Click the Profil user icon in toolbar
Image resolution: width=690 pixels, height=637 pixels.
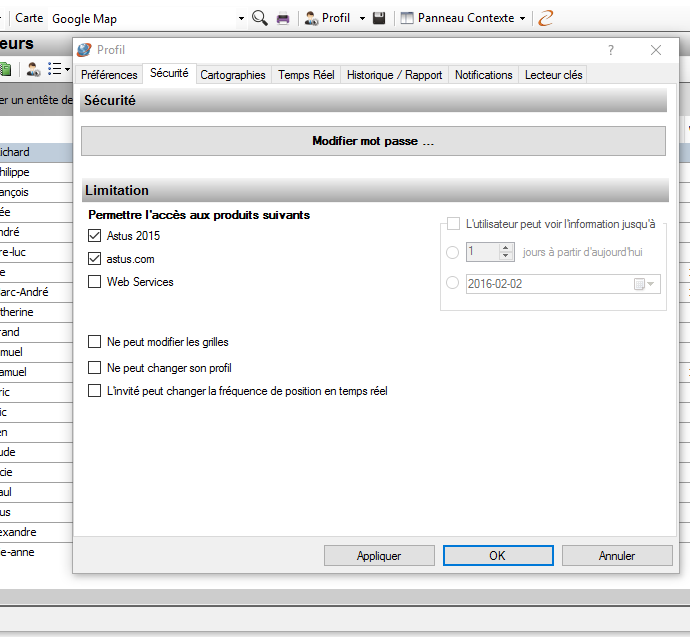pyautogui.click(x=312, y=18)
